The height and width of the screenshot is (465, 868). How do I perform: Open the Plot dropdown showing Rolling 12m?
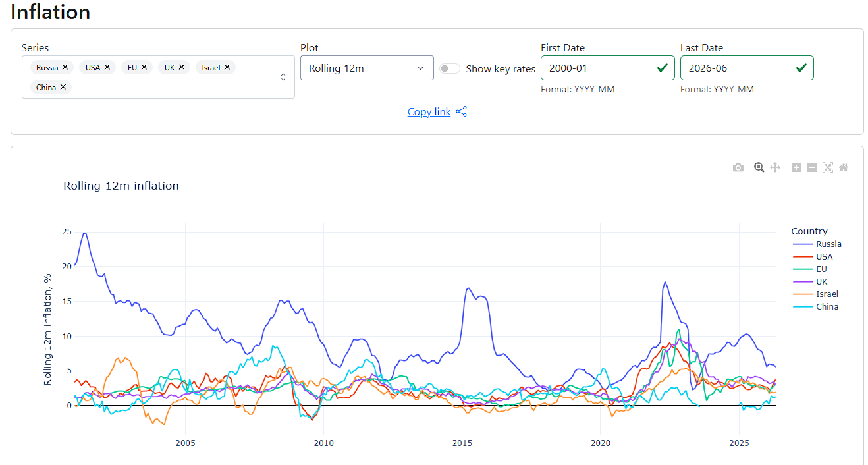coord(367,68)
